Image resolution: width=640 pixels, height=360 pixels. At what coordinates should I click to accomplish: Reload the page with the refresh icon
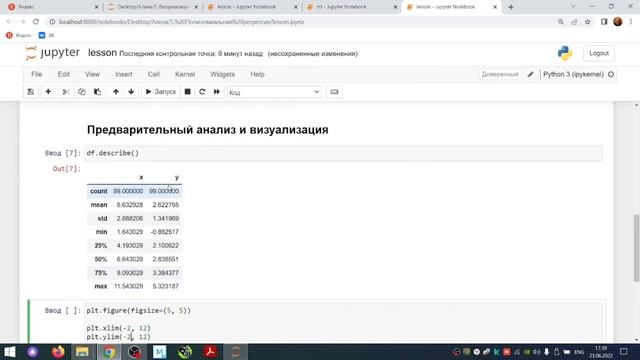[36, 22]
